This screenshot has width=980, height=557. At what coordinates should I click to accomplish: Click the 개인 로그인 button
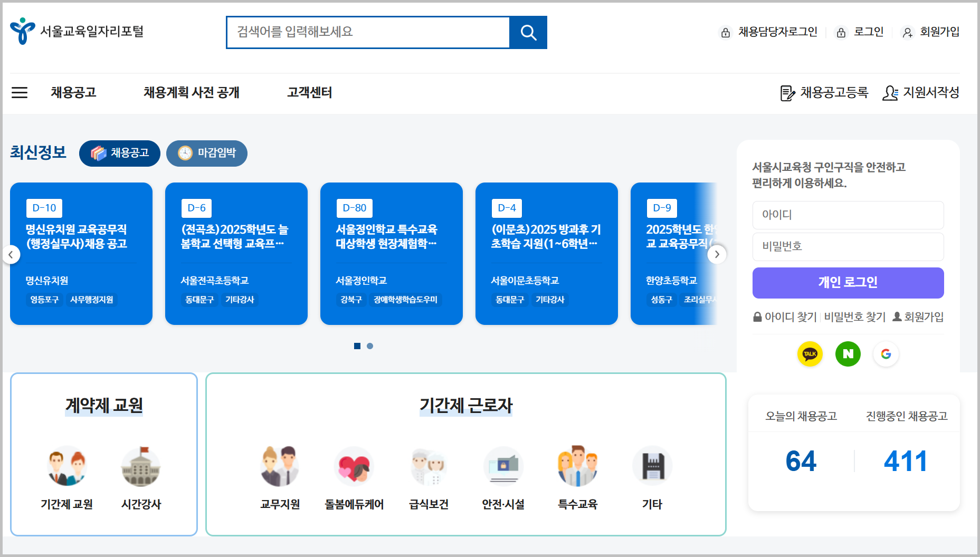click(848, 283)
